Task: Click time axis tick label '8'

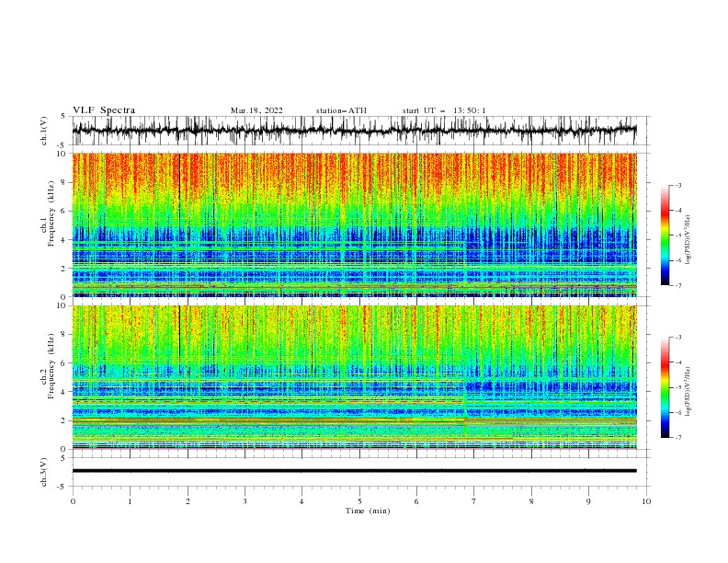Action: [531, 501]
